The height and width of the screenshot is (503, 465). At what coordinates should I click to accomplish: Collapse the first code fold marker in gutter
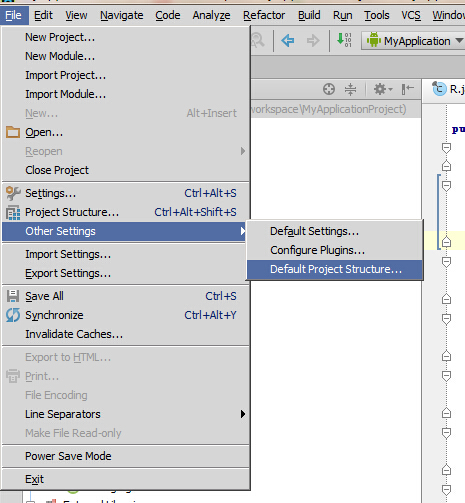tap(446, 148)
